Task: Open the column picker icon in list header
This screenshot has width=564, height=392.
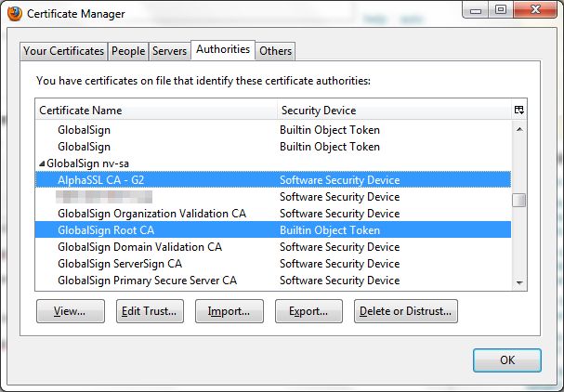Action: (518, 110)
